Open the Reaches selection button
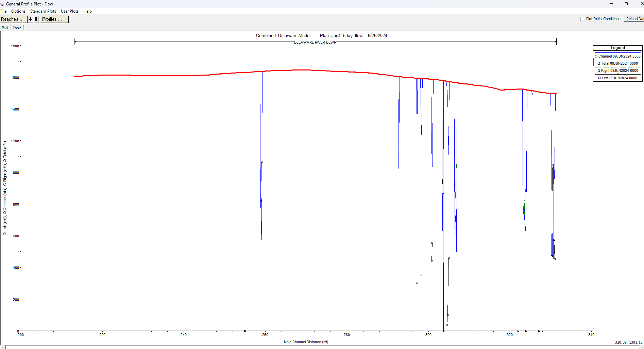 coord(14,19)
